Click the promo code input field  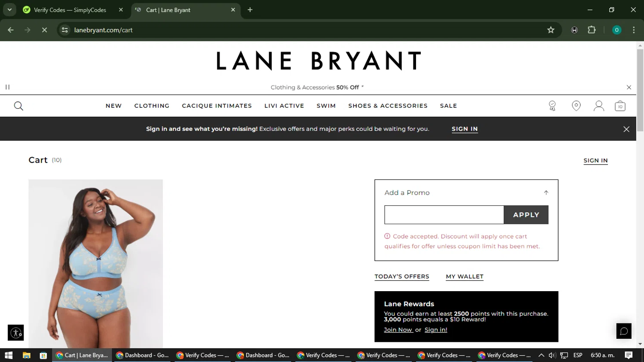pyautogui.click(x=444, y=215)
